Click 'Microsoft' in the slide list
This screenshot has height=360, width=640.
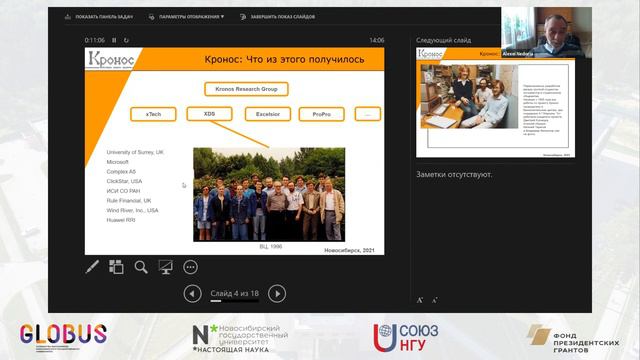[118, 162]
